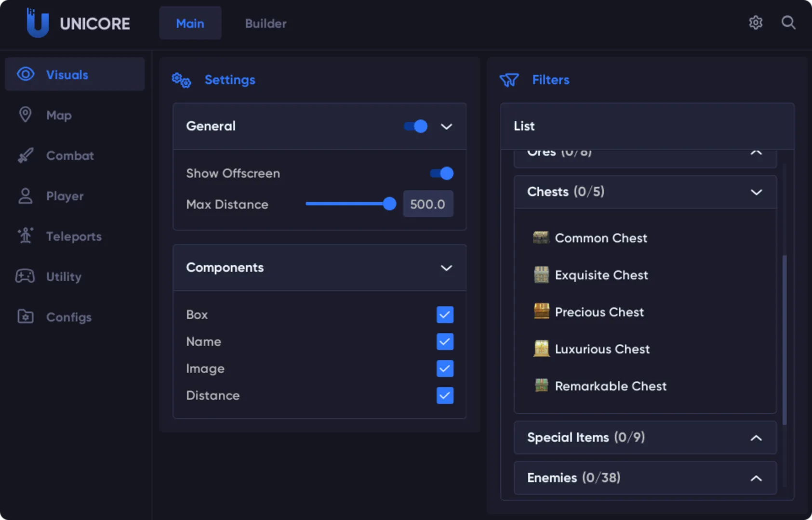Collapse the Chests list with its chevron
The height and width of the screenshot is (520, 812).
756,192
